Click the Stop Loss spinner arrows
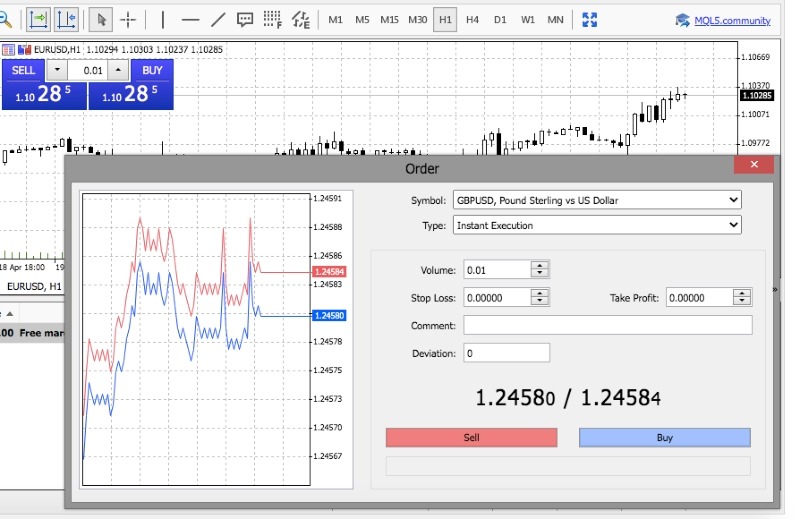The height and width of the screenshot is (519, 800). 539,297
